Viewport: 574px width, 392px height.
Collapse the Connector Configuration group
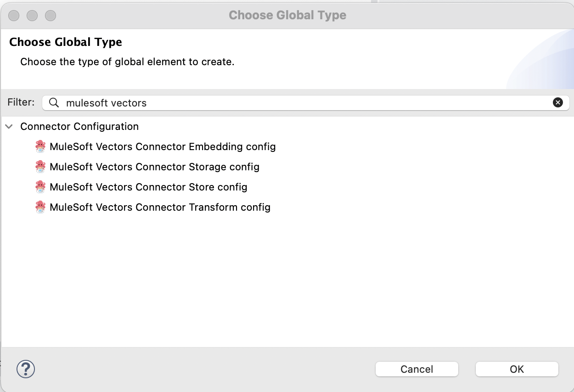click(x=9, y=126)
